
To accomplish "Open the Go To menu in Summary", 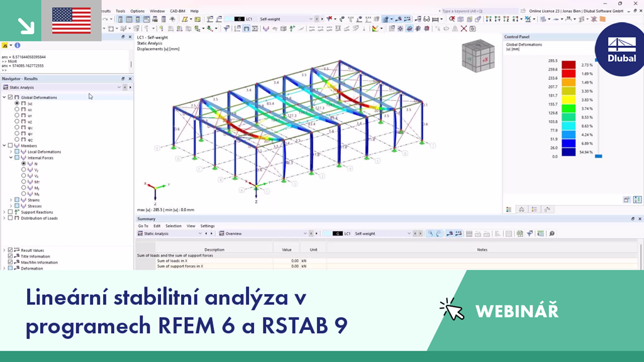I will click(x=143, y=226).
